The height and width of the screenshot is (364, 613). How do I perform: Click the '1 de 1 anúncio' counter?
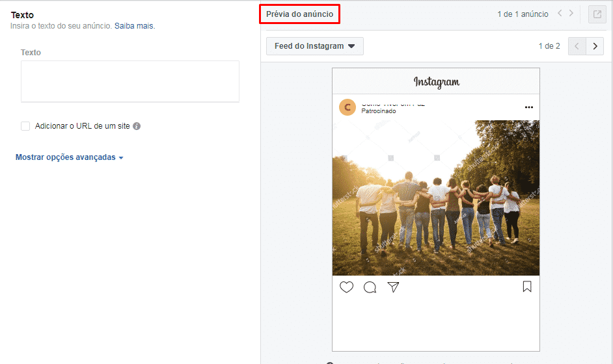523,14
